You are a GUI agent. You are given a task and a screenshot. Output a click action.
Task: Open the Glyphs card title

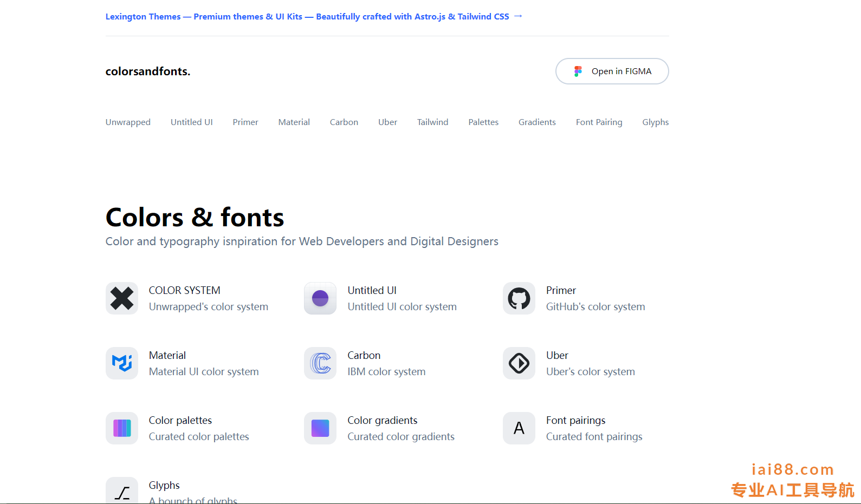[164, 485]
